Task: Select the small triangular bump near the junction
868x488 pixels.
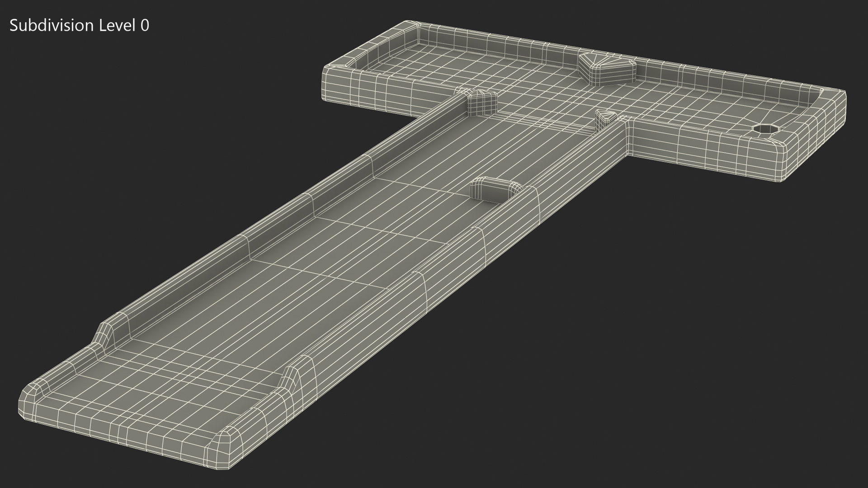Action: coord(605,118)
